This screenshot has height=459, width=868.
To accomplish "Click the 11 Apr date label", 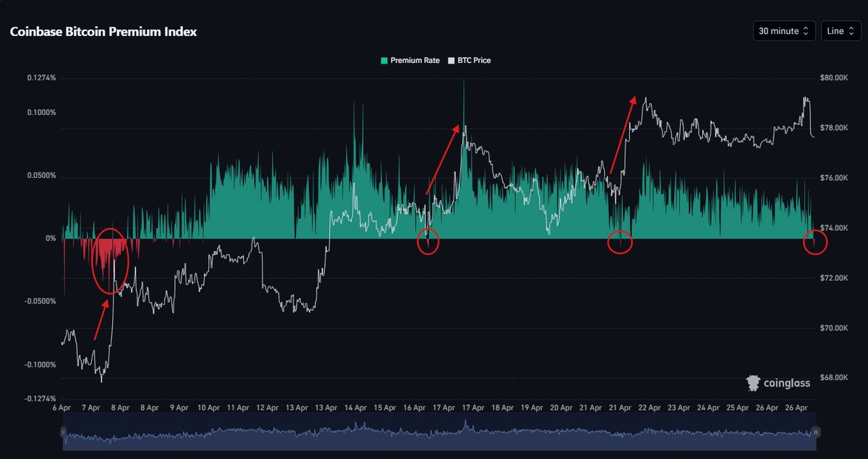I will (238, 408).
